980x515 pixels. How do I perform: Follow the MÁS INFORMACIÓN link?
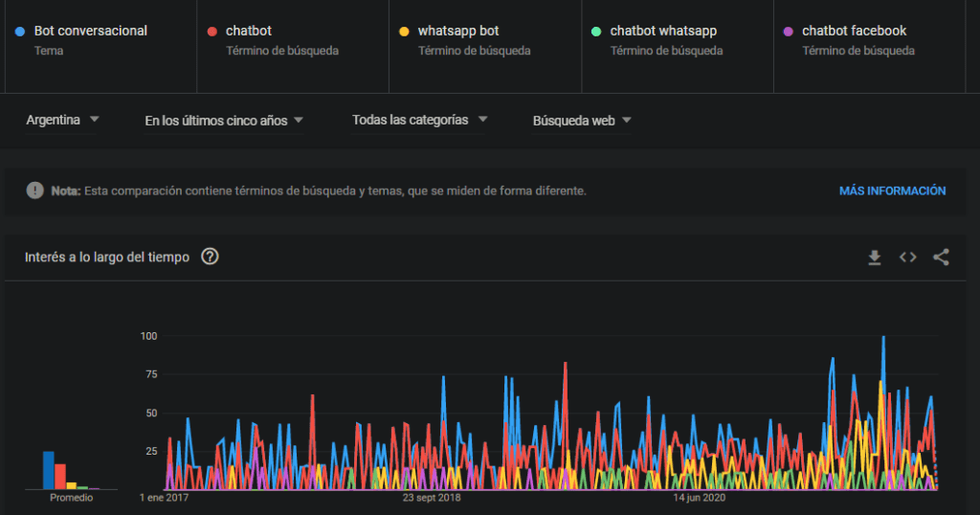click(x=892, y=190)
